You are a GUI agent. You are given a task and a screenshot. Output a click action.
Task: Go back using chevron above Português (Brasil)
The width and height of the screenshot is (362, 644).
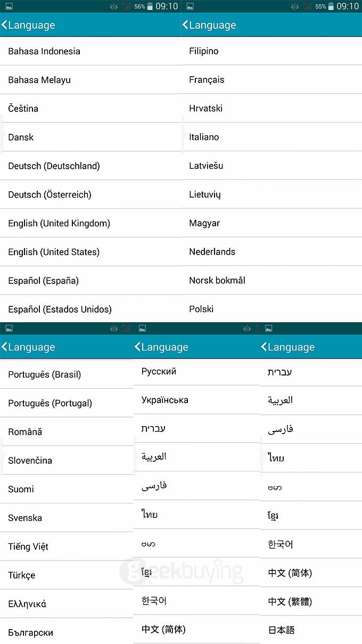pyautogui.click(x=4, y=347)
